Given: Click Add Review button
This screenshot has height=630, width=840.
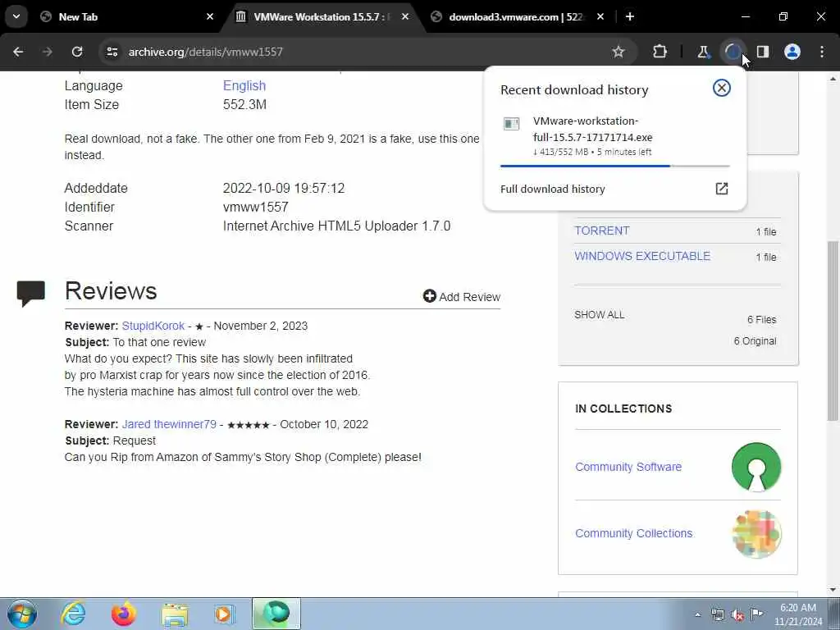Looking at the screenshot, I should click(x=462, y=297).
